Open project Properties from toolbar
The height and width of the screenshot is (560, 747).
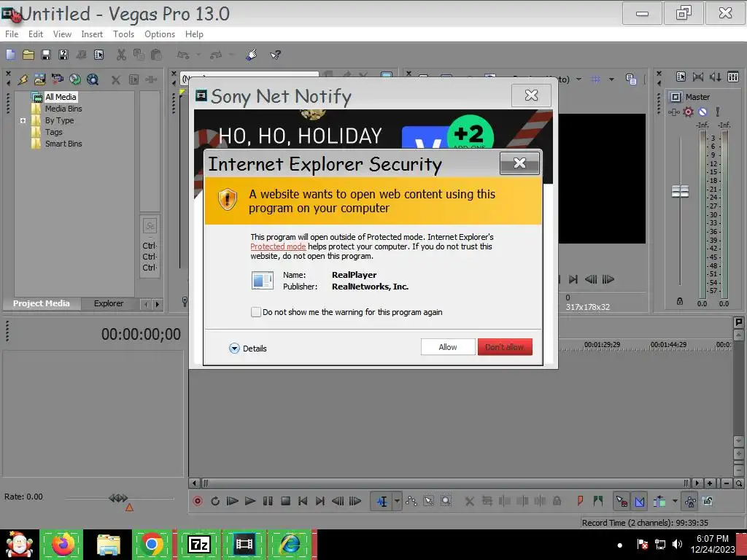pyautogui.click(x=98, y=55)
